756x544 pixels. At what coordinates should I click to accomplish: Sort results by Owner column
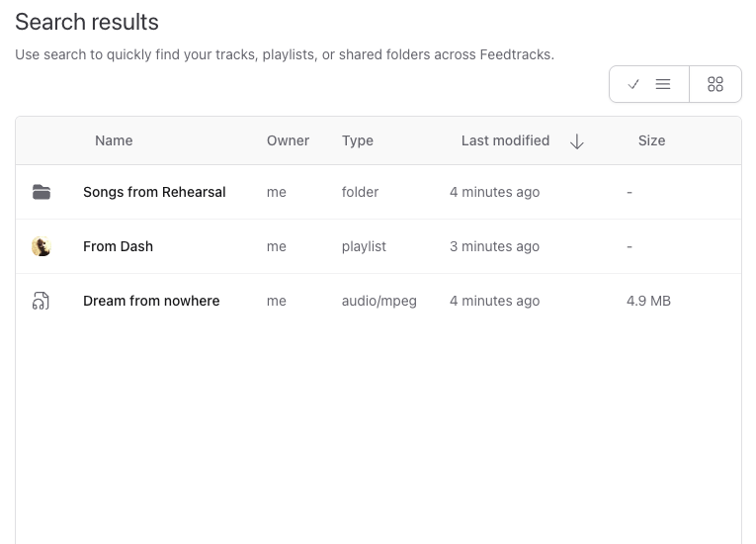tap(288, 140)
